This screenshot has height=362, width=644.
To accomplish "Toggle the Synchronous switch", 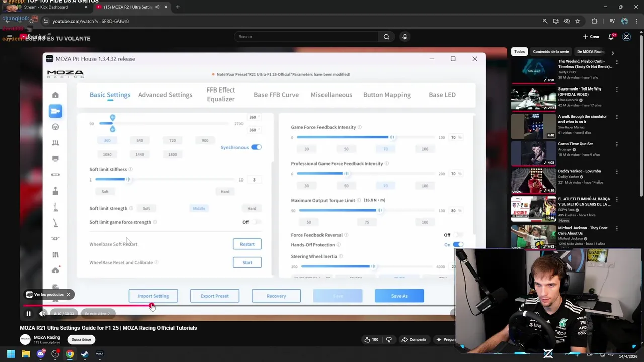I will tap(257, 147).
